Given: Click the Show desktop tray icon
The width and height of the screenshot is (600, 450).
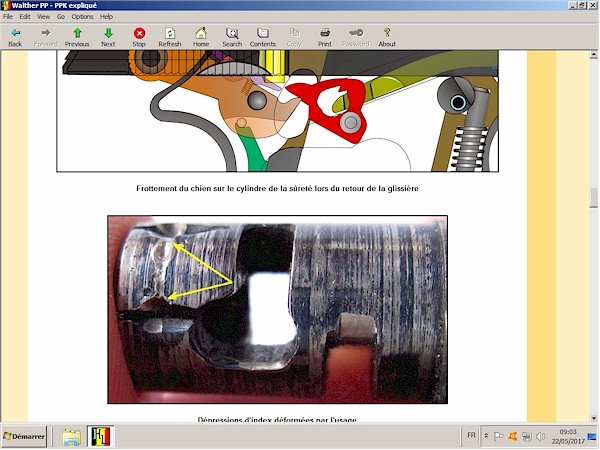Looking at the screenshot, I should [592, 436].
